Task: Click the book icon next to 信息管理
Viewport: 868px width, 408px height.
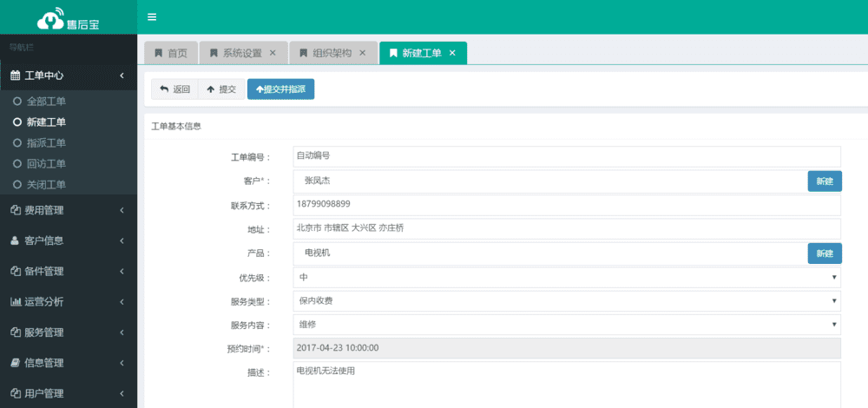Action: 16,363
